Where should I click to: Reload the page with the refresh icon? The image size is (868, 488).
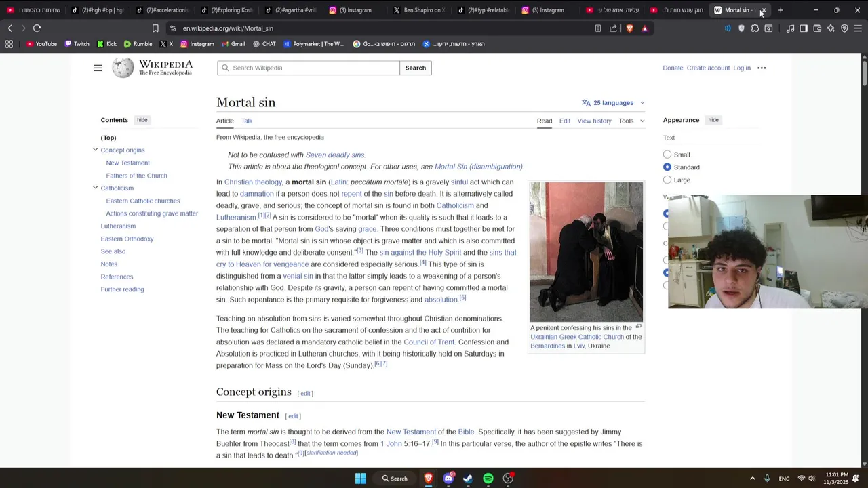[x=37, y=28]
